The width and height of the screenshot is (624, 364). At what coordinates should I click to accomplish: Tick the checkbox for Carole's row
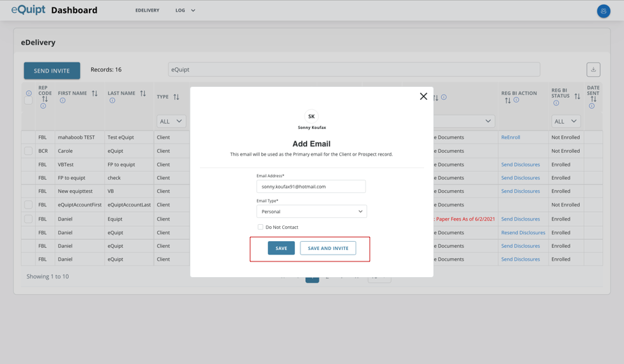(29, 151)
